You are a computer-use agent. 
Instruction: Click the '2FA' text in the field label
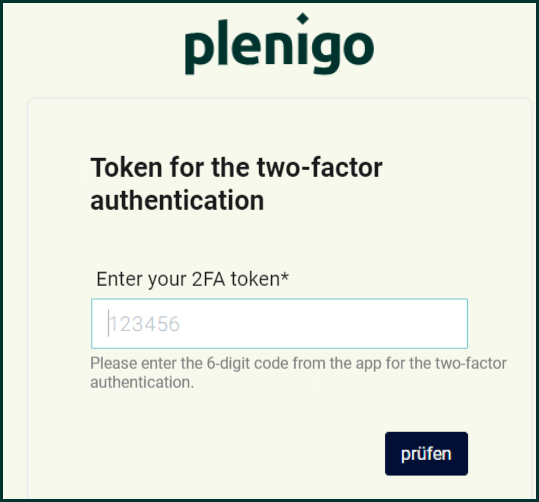[x=208, y=279]
